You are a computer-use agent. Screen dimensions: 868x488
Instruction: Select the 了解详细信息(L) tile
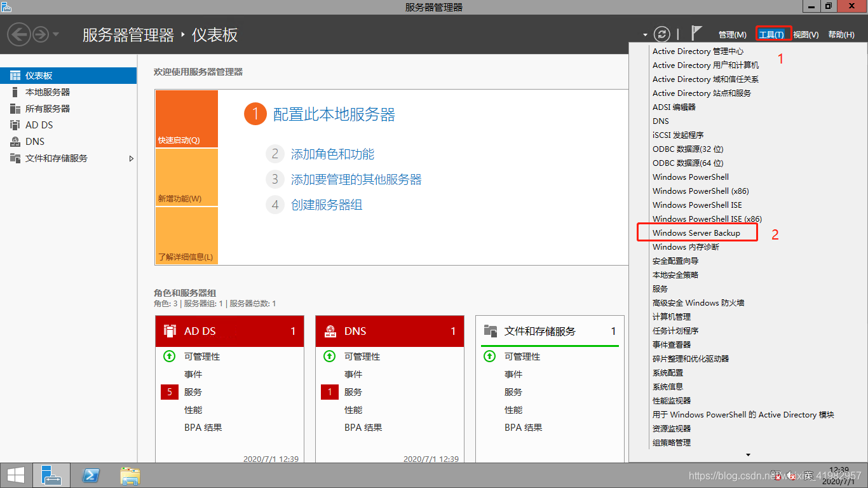186,236
